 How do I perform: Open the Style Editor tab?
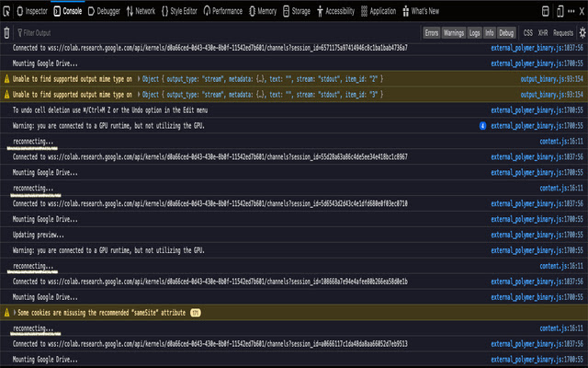tap(179, 11)
